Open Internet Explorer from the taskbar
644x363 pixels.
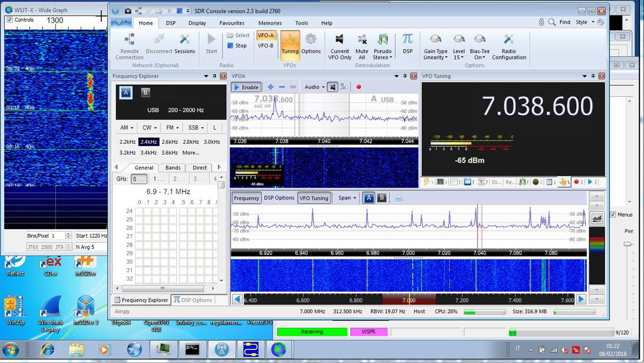click(x=47, y=350)
